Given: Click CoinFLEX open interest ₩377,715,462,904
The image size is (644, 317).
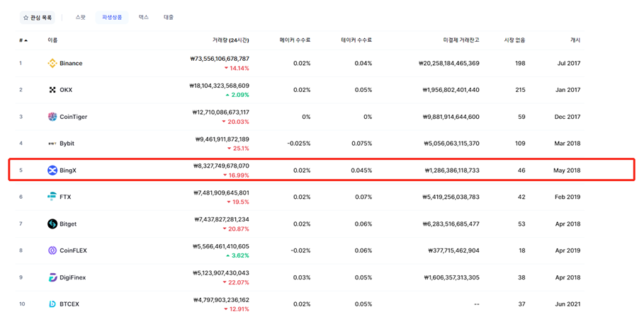Looking at the screenshot, I should pos(453,250).
